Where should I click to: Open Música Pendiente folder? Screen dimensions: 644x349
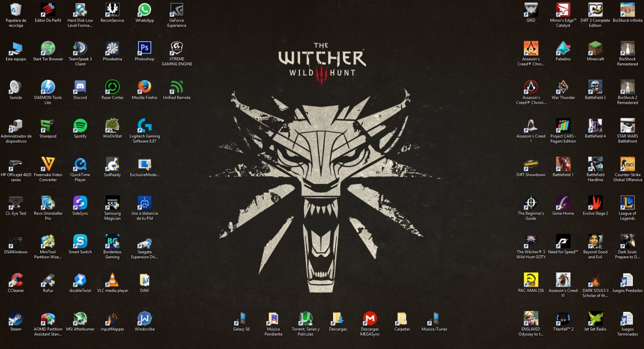click(x=273, y=319)
